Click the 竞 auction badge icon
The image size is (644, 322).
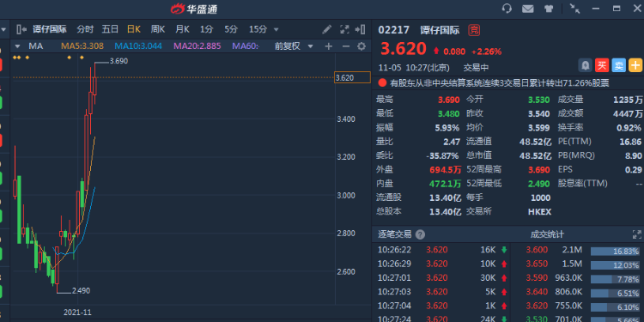pyautogui.click(x=474, y=29)
